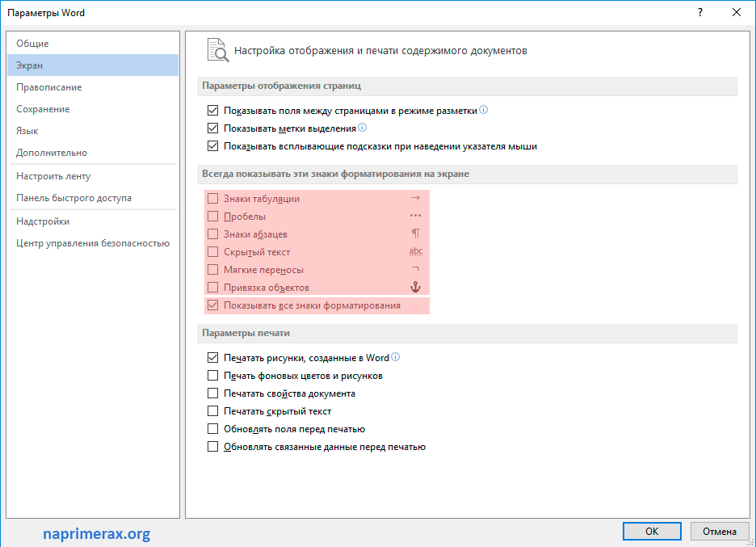The image size is (756, 547).
Task: Click info icon beside selection marks option
Action: 363,128
